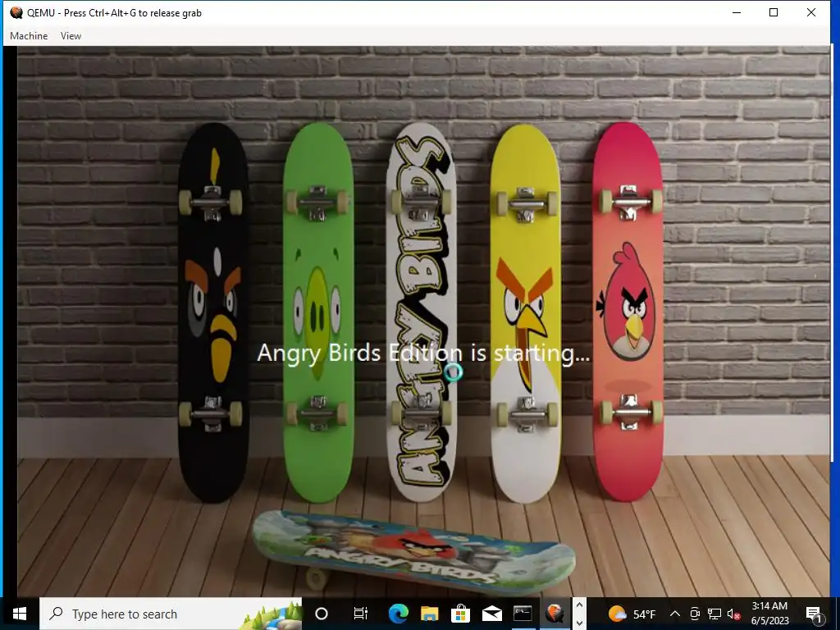
Task: Open the View menu
Action: (x=71, y=36)
